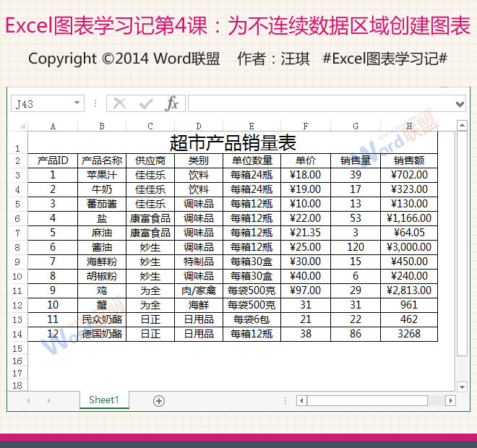
Task: Select the title cell 超市产品销量表
Action: [233, 142]
